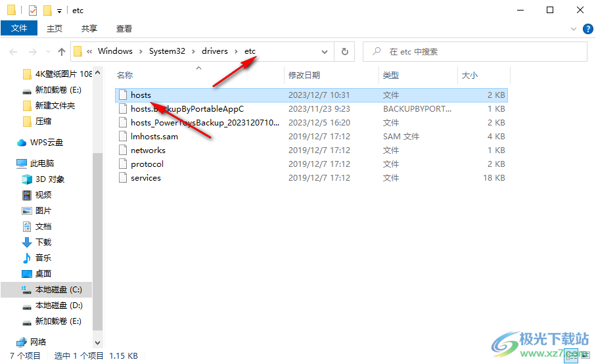The height and width of the screenshot is (364, 596).
Task: Switch to the 主页 ribbon tab
Action: pyautogui.click(x=55, y=28)
